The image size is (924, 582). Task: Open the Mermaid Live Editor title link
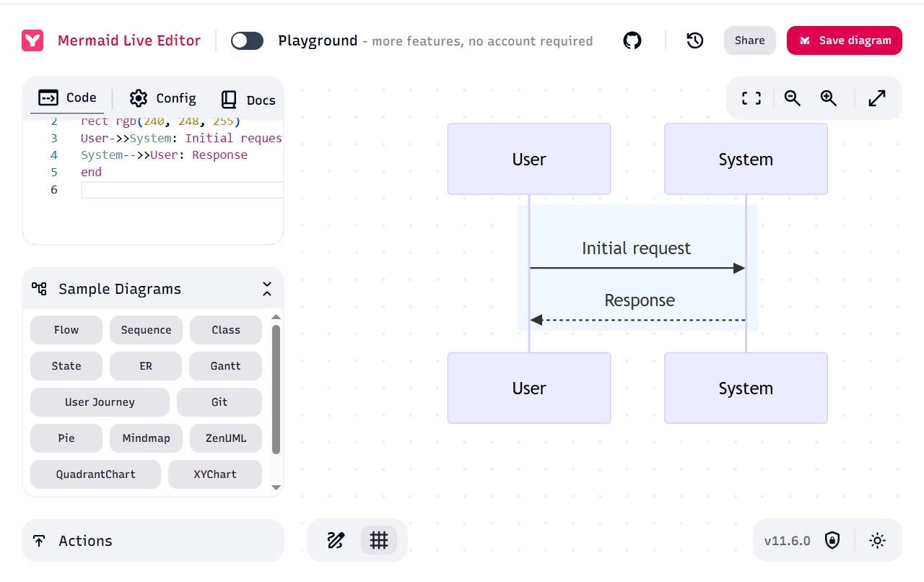coord(129,40)
